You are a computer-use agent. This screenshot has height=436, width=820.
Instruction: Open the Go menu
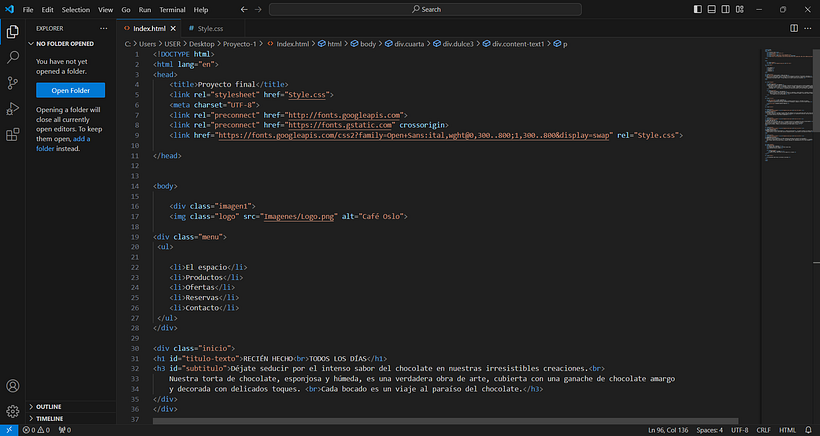pyautogui.click(x=126, y=9)
